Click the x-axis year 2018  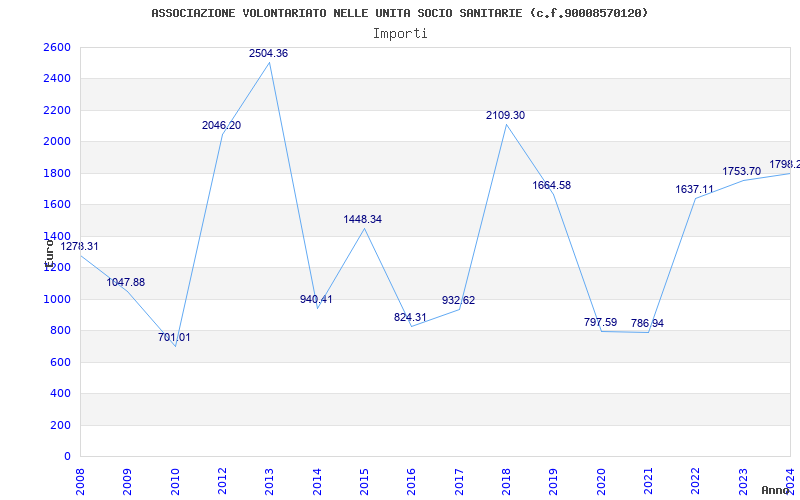pyautogui.click(x=506, y=482)
